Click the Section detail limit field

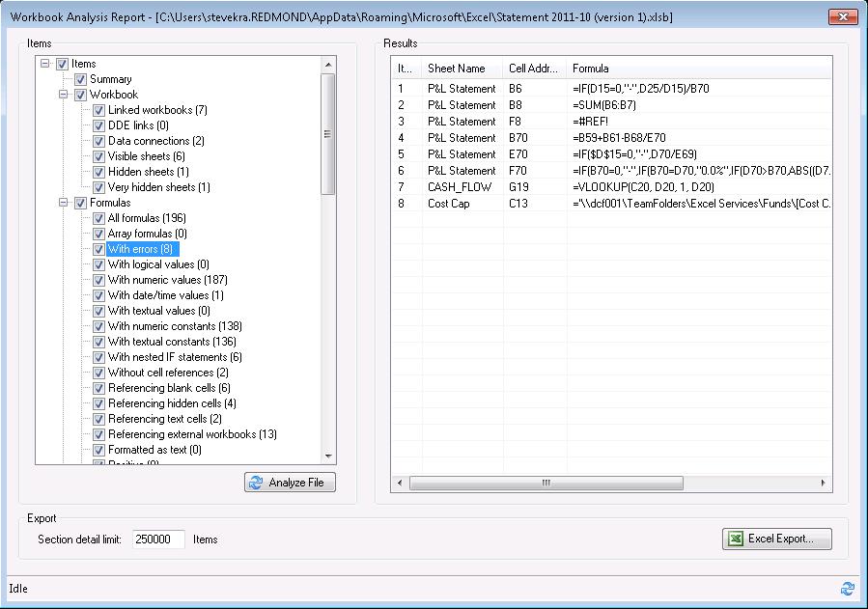[x=158, y=540]
